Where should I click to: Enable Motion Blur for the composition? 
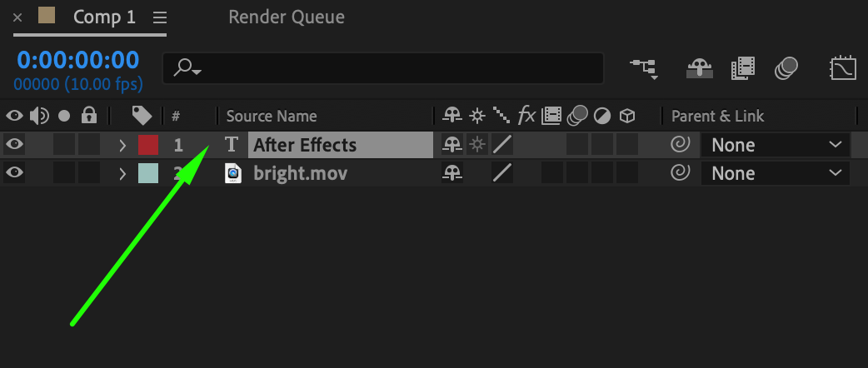(x=786, y=68)
